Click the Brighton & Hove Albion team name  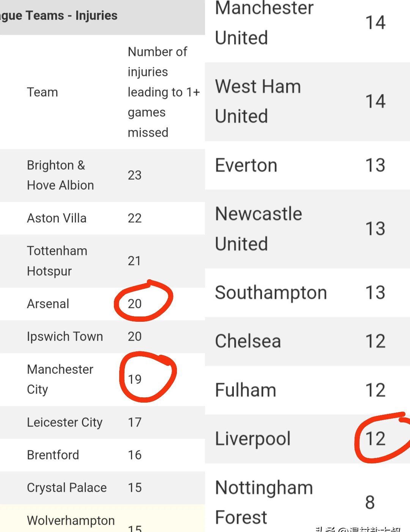pyautogui.click(x=60, y=175)
